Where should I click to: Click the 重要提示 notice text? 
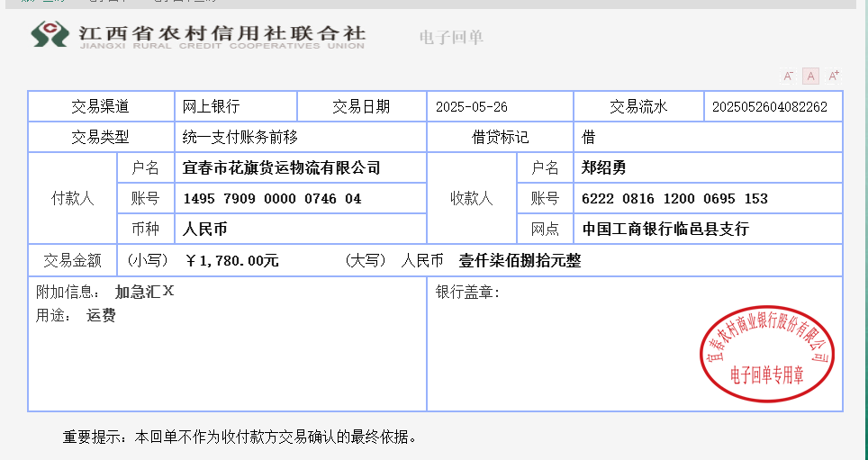tap(240, 437)
